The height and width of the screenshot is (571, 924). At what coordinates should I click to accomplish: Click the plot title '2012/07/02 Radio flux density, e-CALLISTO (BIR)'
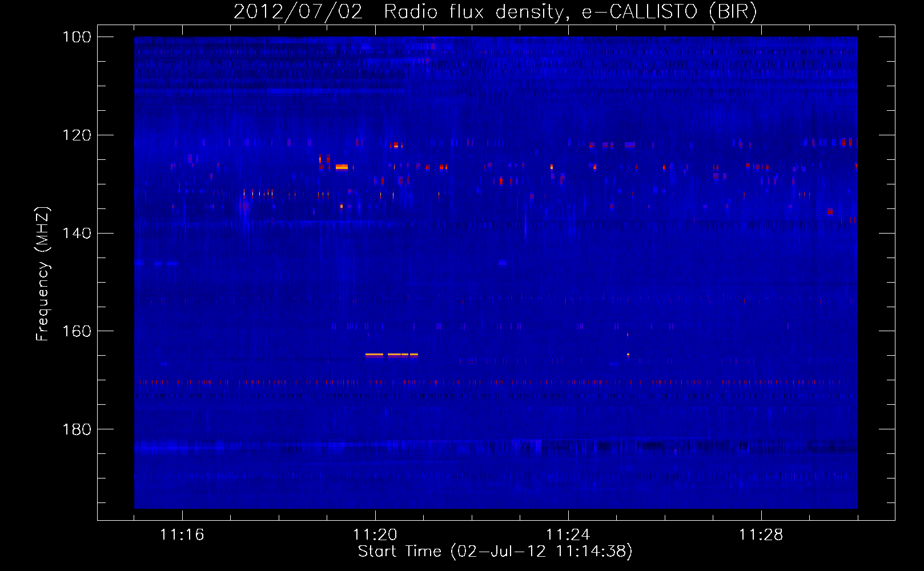point(495,11)
